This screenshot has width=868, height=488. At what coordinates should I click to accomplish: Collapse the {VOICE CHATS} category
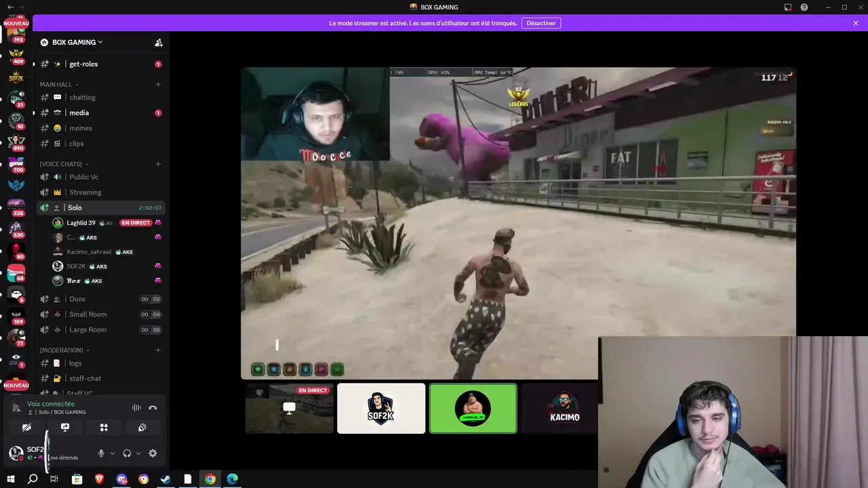point(64,163)
